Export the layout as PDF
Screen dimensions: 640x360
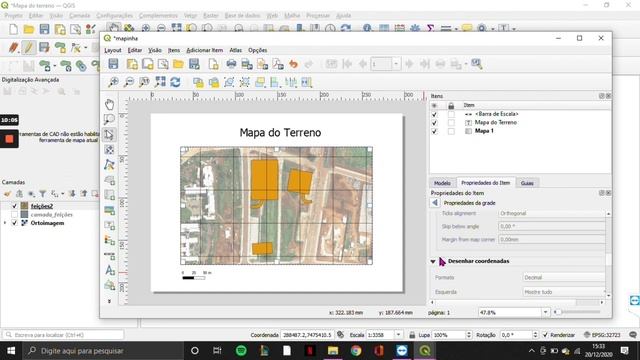[x=278, y=64]
